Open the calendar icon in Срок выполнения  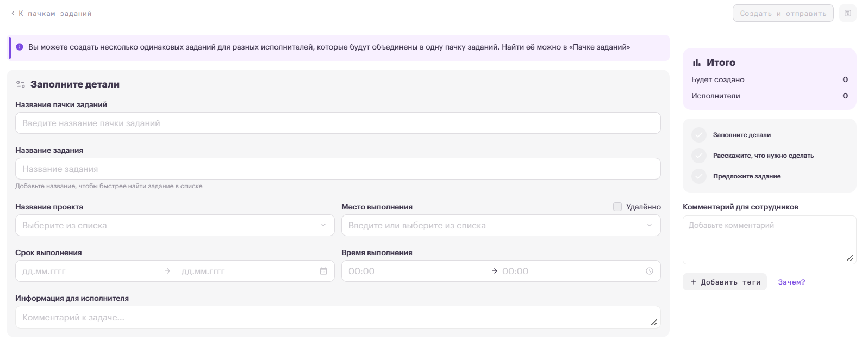point(323,271)
